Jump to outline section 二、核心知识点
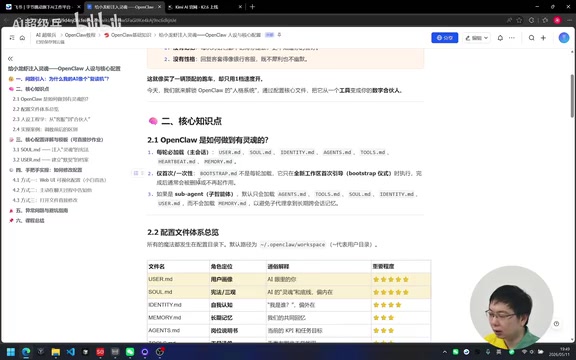 click(32, 89)
